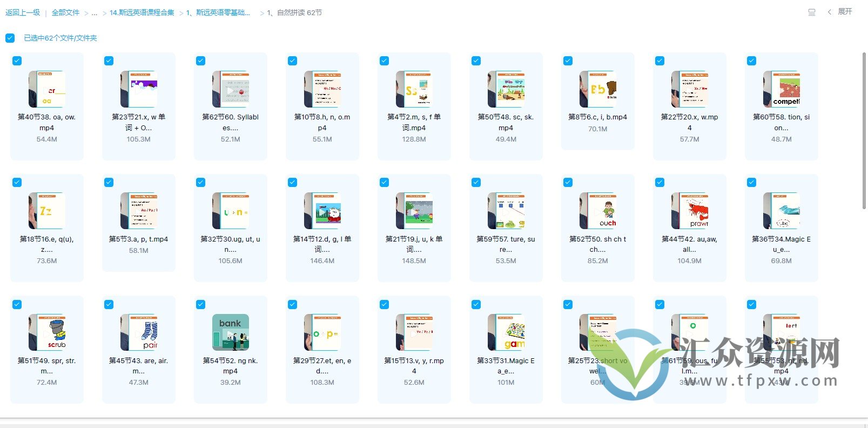
Task: Uncheck the 第36节34.Magic E u_e file
Action: pos(752,183)
